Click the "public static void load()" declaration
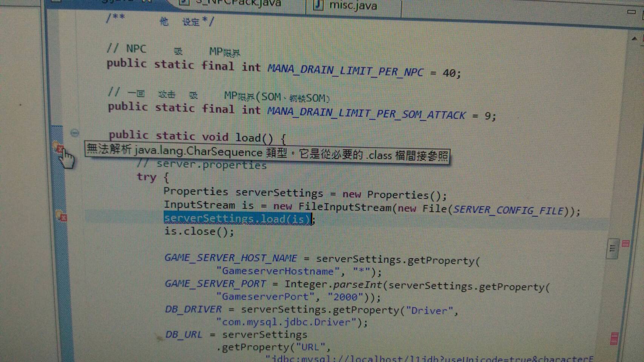The image size is (644, 362). click(197, 137)
